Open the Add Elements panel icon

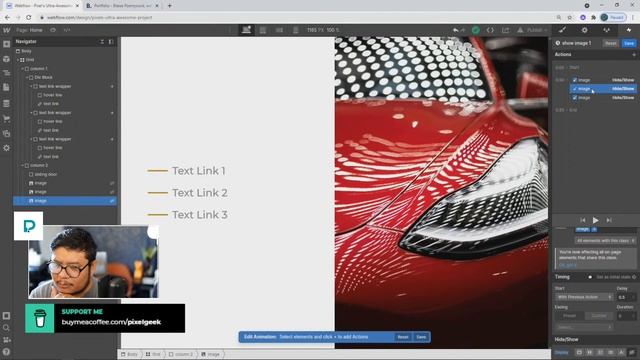pyautogui.click(x=7, y=44)
